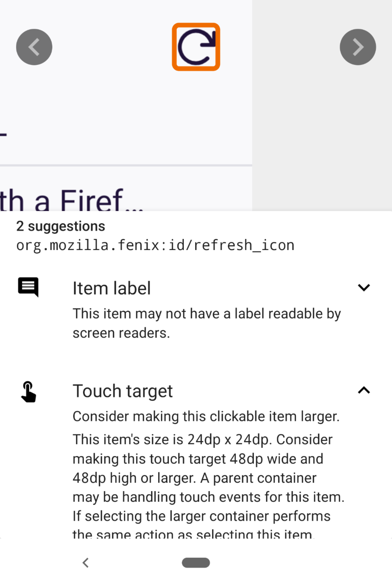This screenshot has width=392, height=587.
Task: Click the next suggestion arrow
Action: [x=358, y=47]
